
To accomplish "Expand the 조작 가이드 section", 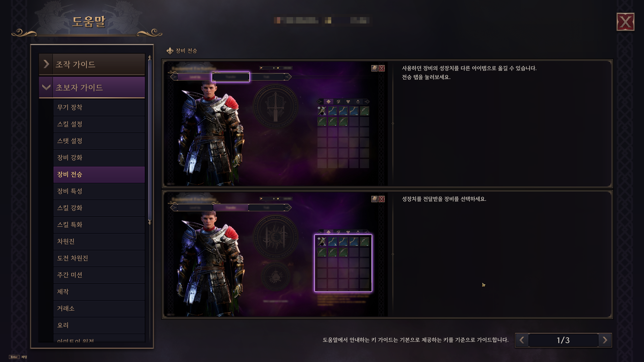I will pyautogui.click(x=92, y=65).
